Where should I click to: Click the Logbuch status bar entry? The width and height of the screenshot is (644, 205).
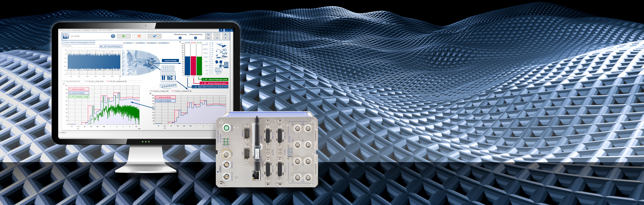[x=63, y=132]
